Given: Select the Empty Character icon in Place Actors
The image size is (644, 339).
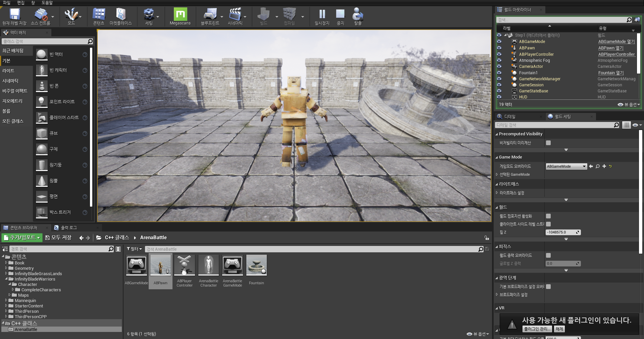Looking at the screenshot, I should point(42,70).
